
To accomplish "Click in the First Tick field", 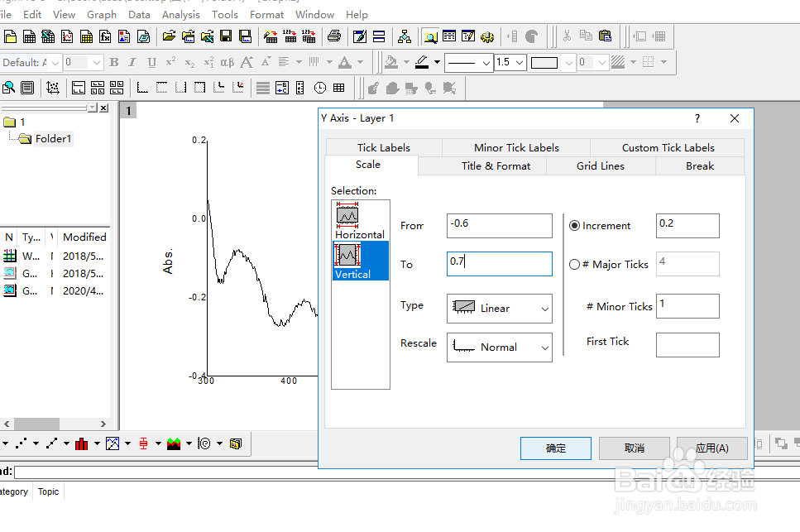I will pyautogui.click(x=687, y=345).
